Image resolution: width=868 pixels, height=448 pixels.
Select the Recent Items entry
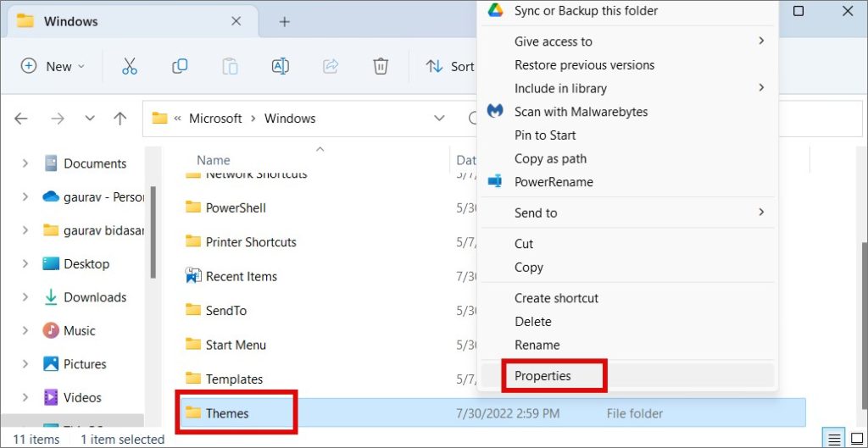pyautogui.click(x=231, y=277)
